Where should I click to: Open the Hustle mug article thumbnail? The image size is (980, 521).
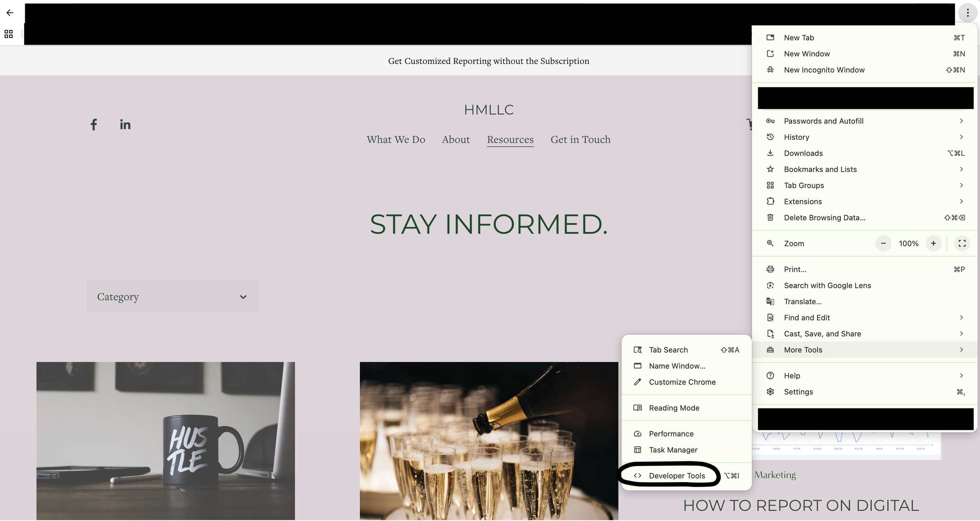tap(165, 441)
